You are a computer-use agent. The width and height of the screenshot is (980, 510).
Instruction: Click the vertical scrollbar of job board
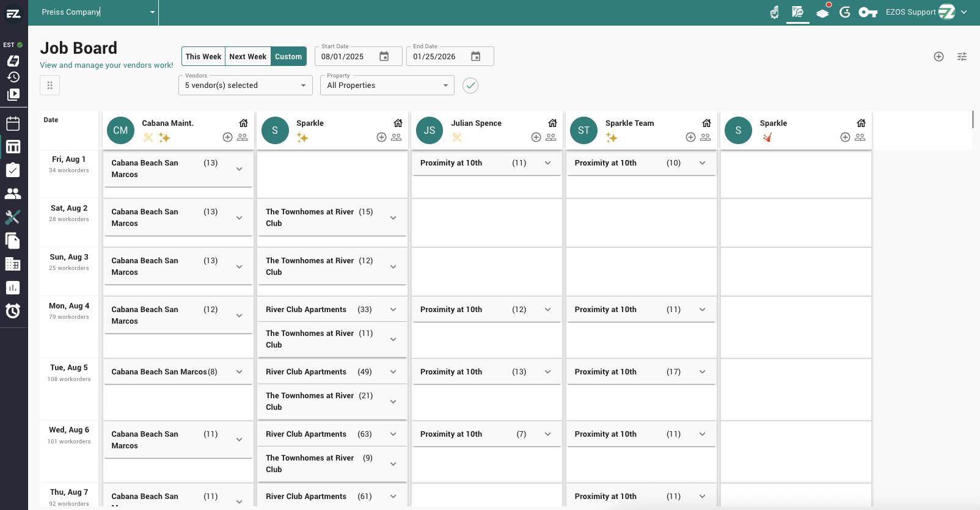(x=973, y=120)
